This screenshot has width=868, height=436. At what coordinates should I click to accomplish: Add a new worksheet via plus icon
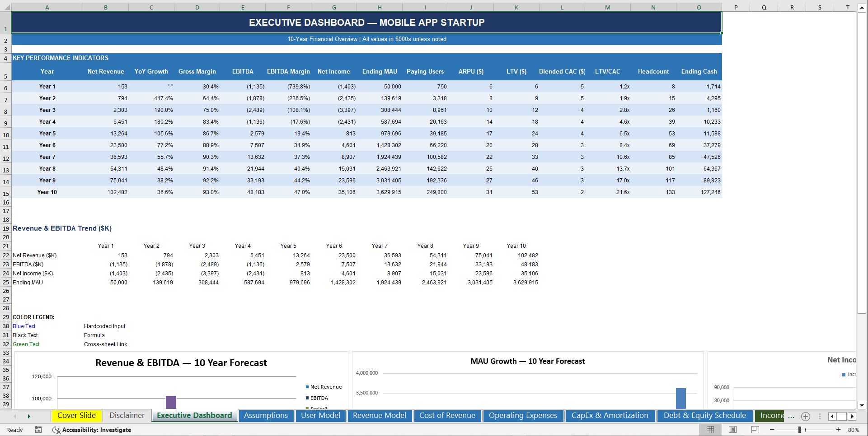pos(806,416)
